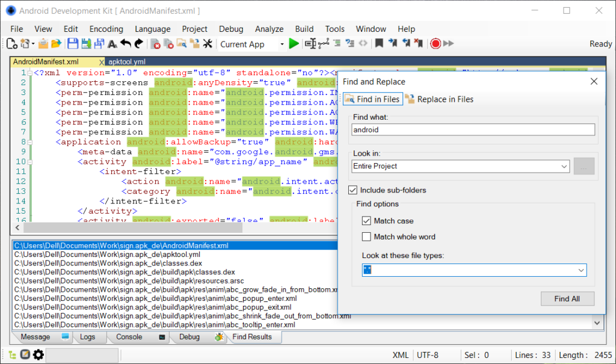Open the Encoding menu

(106, 28)
